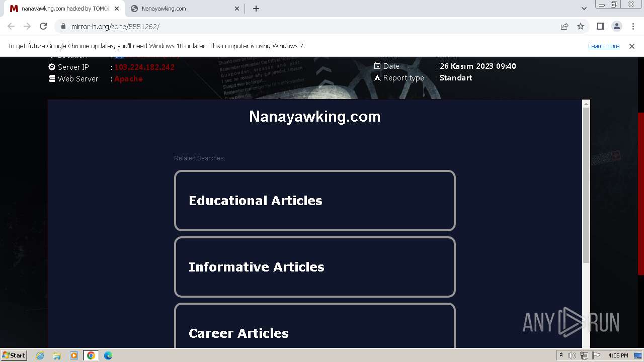The height and width of the screenshot is (362, 644).
Task: Click the Standart report type value
Action: pos(456,78)
